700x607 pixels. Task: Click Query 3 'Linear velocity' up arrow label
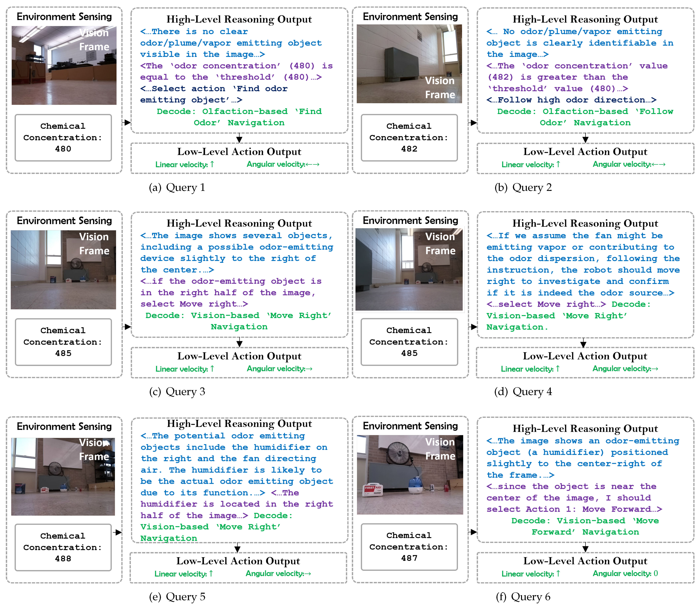(185, 369)
